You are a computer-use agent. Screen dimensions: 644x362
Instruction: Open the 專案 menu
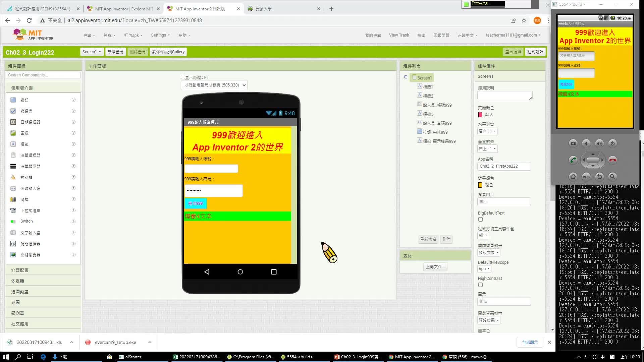[89, 35]
